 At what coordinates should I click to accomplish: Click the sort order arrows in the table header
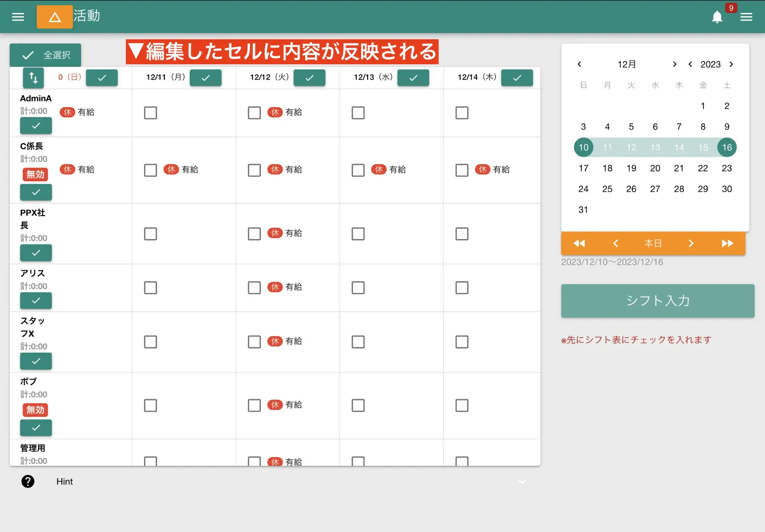(x=33, y=78)
